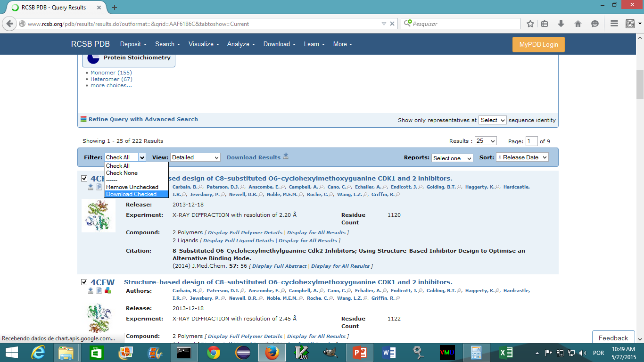The width and height of the screenshot is (644, 362).
Task: Click the Download Results link
Action: [254, 157]
